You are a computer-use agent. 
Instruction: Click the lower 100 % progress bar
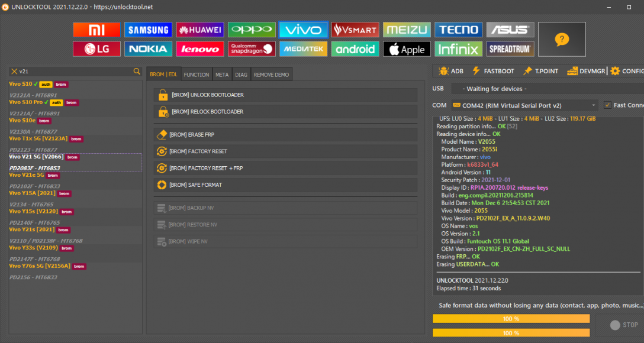[511, 333]
